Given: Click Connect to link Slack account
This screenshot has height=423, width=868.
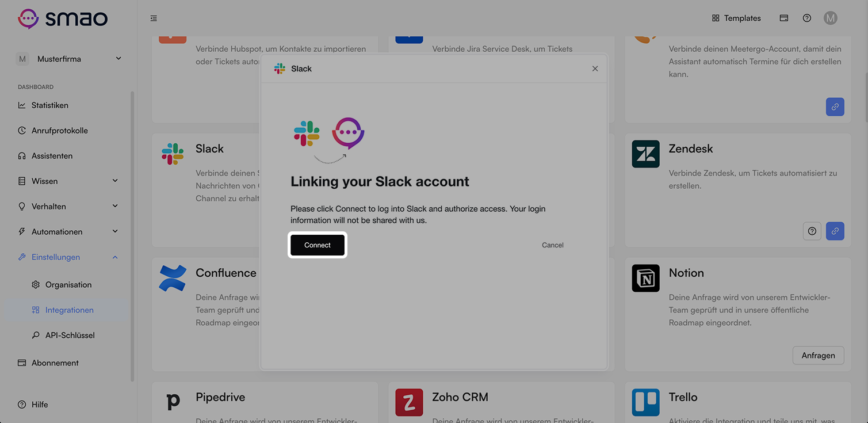Looking at the screenshot, I should pos(318,245).
